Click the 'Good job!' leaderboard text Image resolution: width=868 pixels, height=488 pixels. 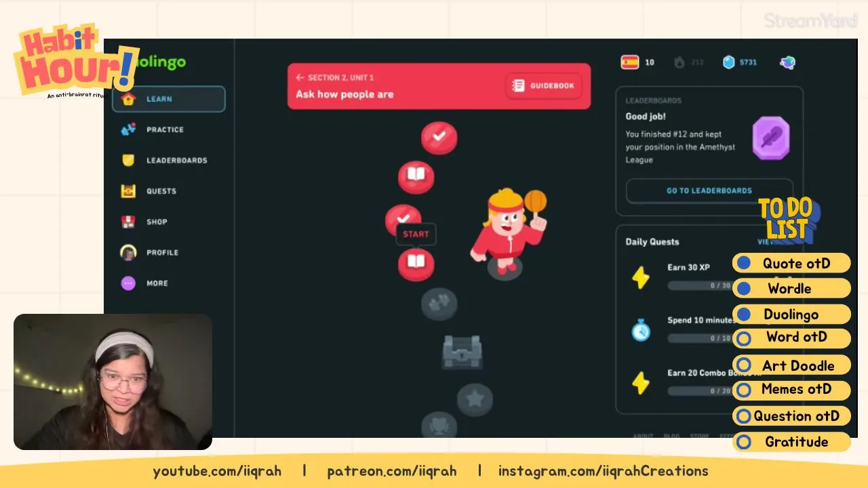(646, 117)
